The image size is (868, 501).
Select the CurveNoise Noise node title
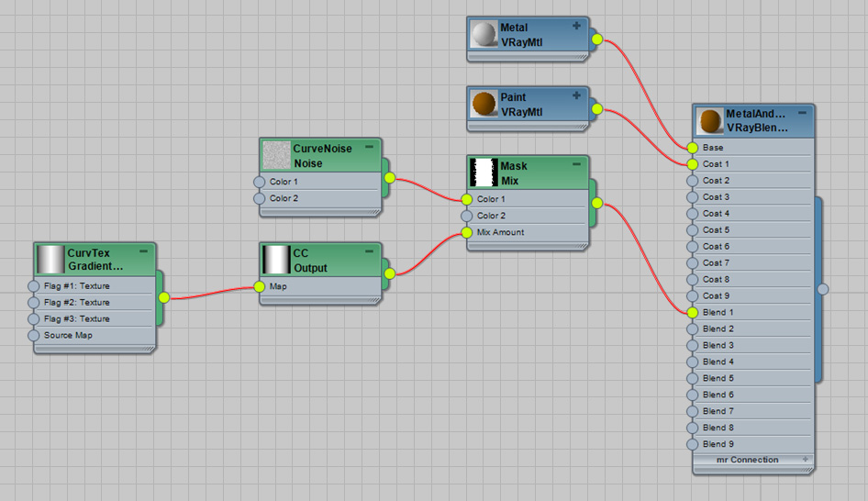[322, 156]
